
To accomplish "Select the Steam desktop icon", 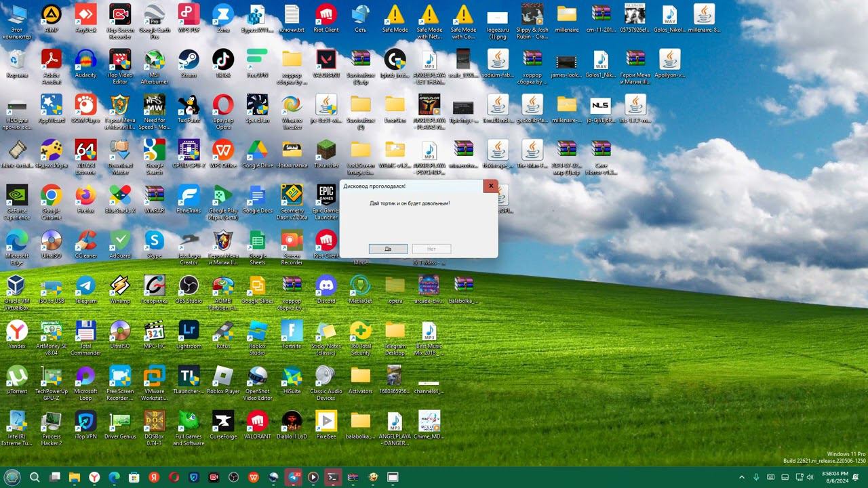I will 189,64.
